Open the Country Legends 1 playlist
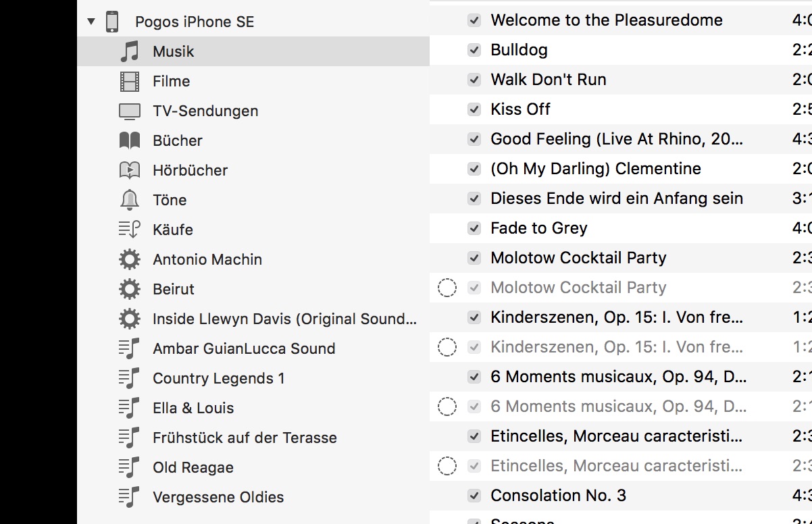The height and width of the screenshot is (524, 812). (219, 378)
